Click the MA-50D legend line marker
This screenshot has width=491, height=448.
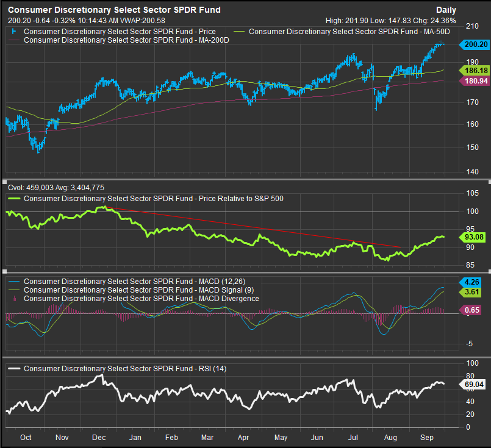239,32
